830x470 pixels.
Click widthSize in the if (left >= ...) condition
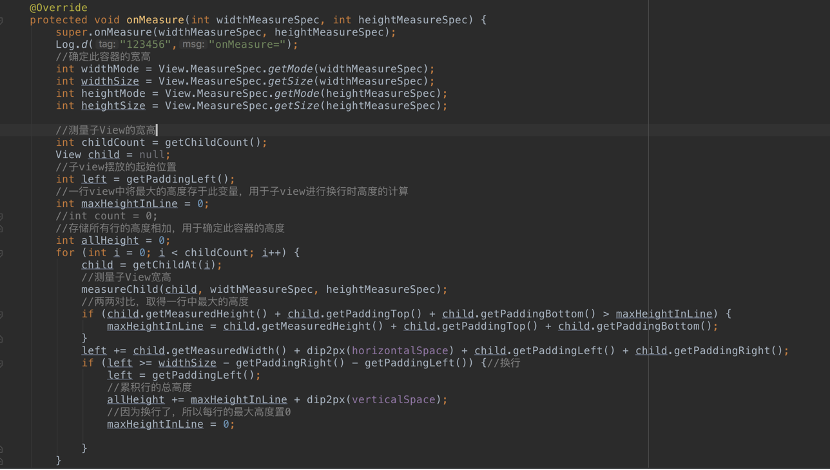[x=187, y=363]
